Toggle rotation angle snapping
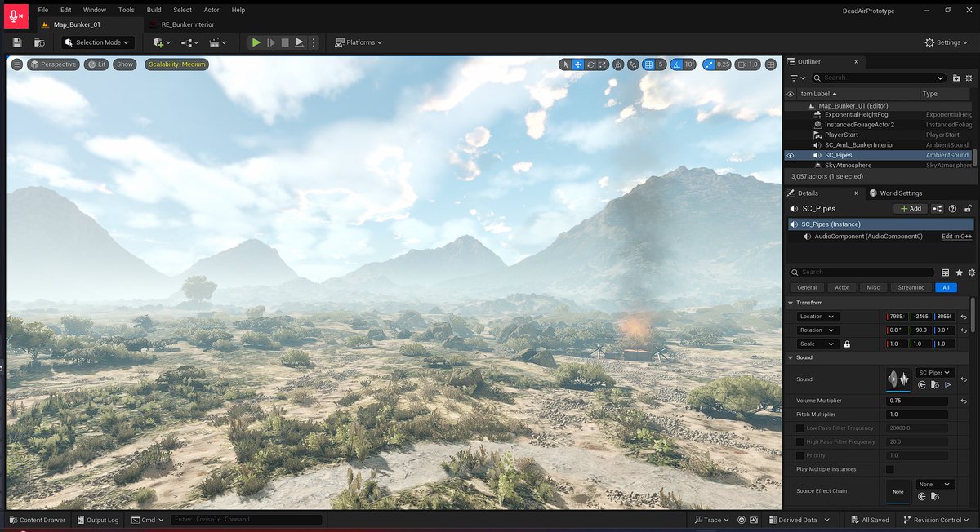The width and height of the screenshot is (980, 532). (x=677, y=64)
